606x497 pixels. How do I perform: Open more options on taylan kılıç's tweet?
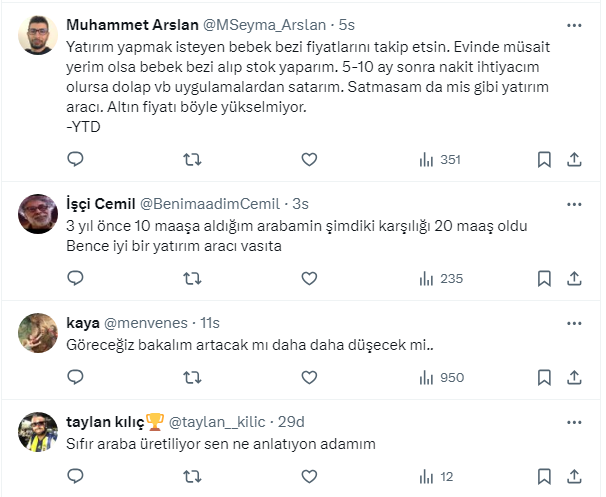573,421
